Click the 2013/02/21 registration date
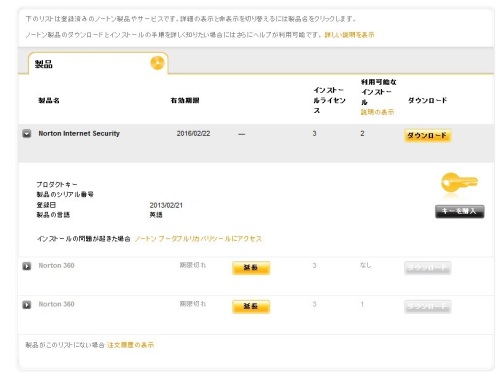500x382 pixels. [x=166, y=205]
